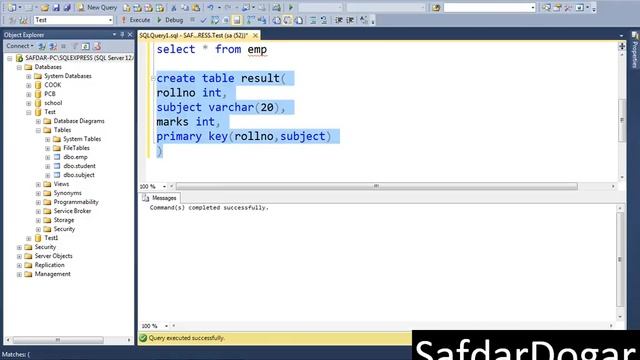Click the Save All icon

click(x=67, y=7)
